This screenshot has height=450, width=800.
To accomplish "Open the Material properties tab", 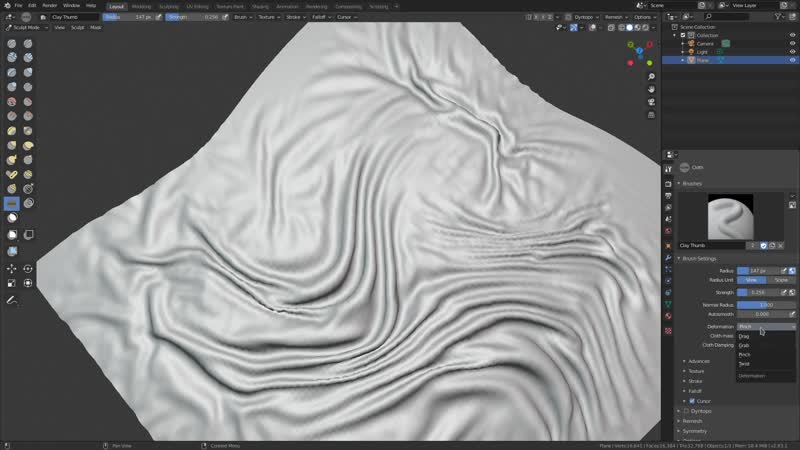I will (668, 316).
